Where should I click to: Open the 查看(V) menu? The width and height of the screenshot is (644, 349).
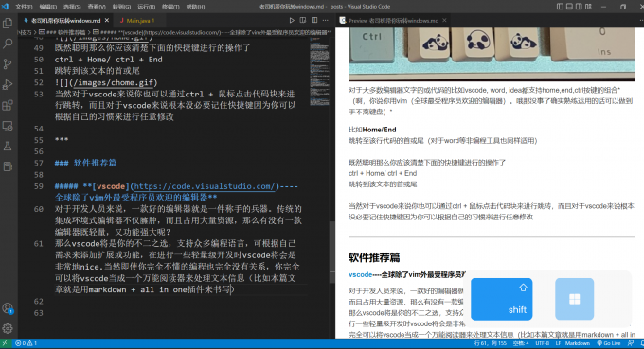coord(97,7)
